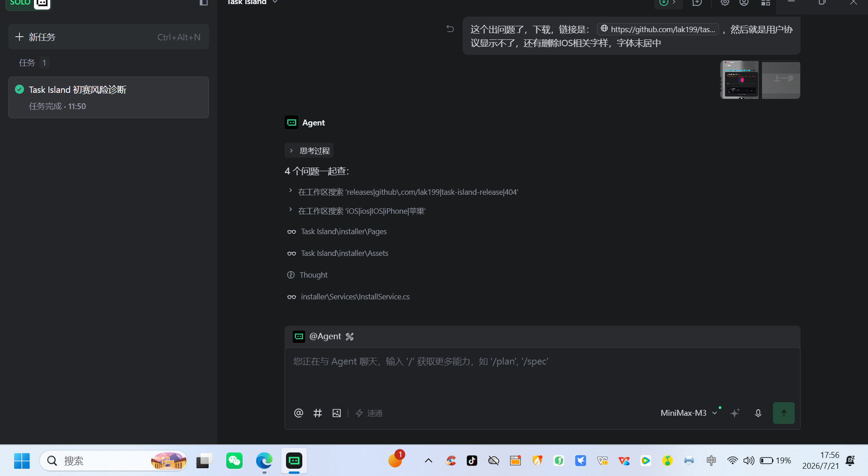
Task: Open the Task Island project dropdown
Action: (253, 3)
